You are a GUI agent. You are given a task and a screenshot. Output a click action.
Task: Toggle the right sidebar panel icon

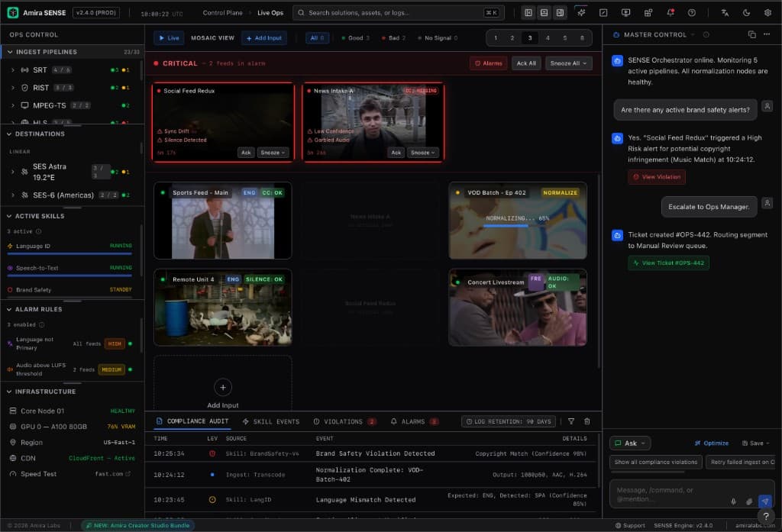tap(560, 12)
